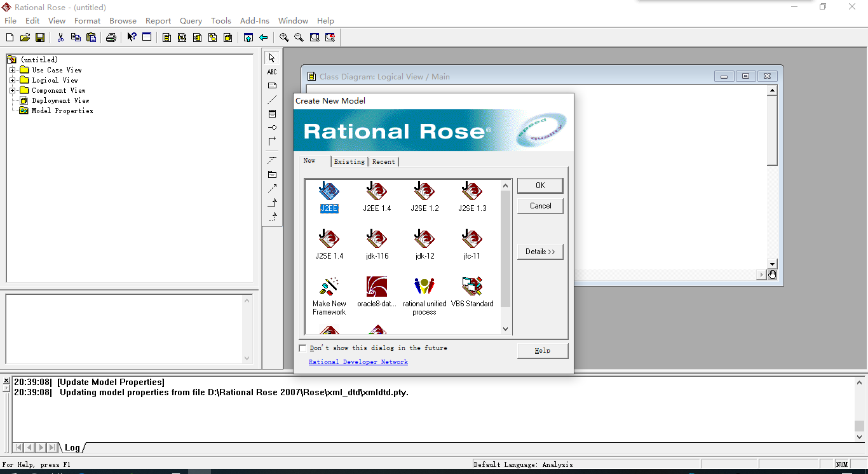The height and width of the screenshot is (474, 868).
Task: Cancel the Create New Model dialog
Action: click(539, 205)
